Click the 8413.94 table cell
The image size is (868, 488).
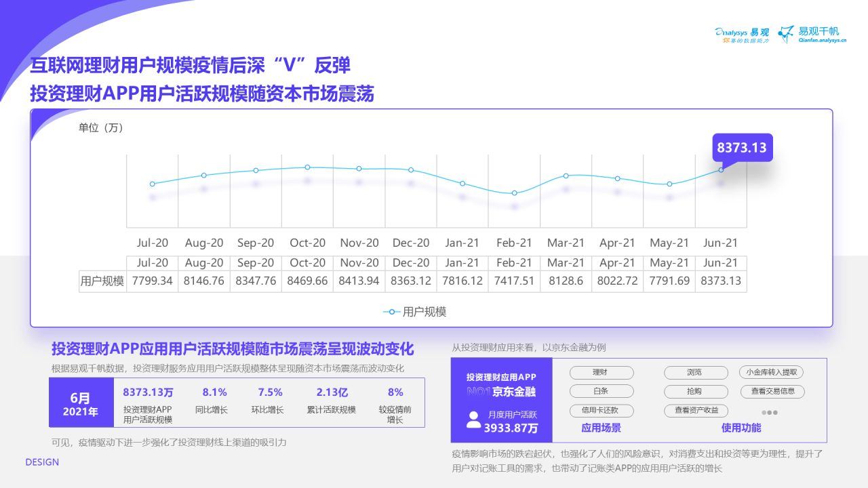point(359,281)
